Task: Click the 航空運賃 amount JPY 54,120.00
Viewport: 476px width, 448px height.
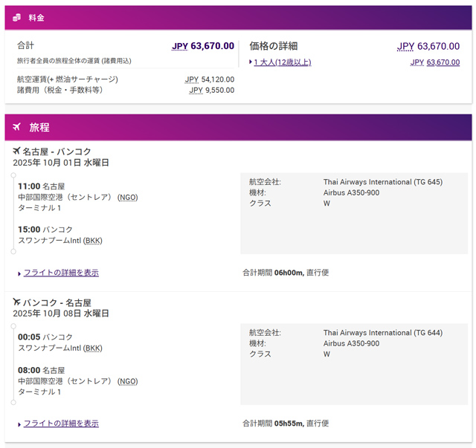Action: pyautogui.click(x=210, y=79)
